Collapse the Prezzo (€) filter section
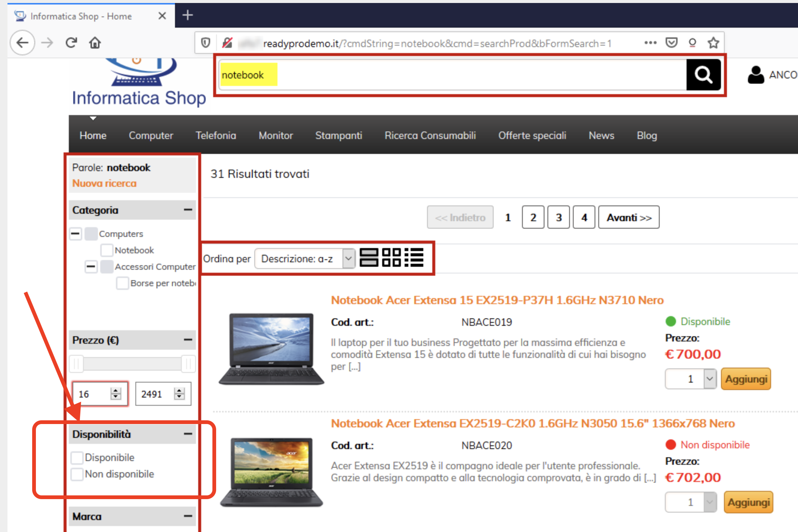 click(x=188, y=340)
